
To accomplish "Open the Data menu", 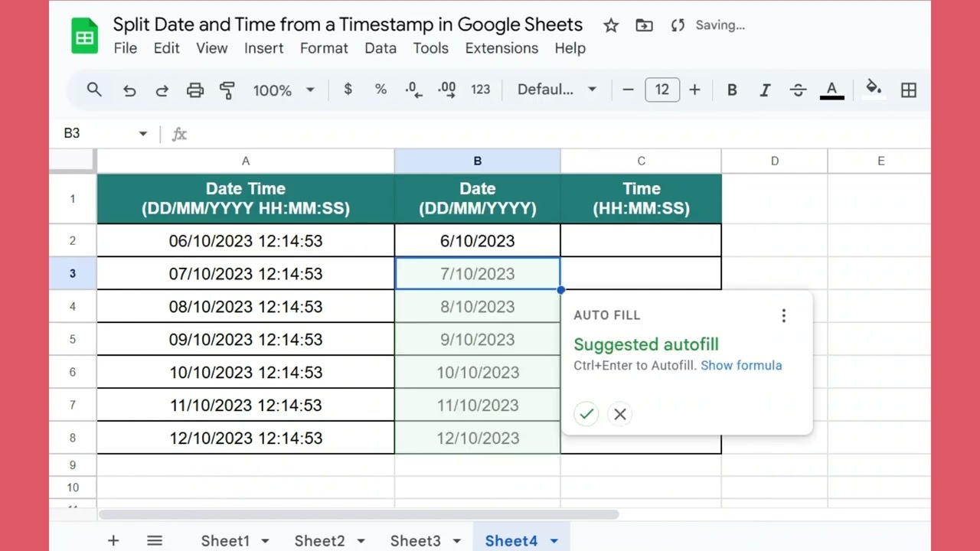I will click(x=381, y=48).
